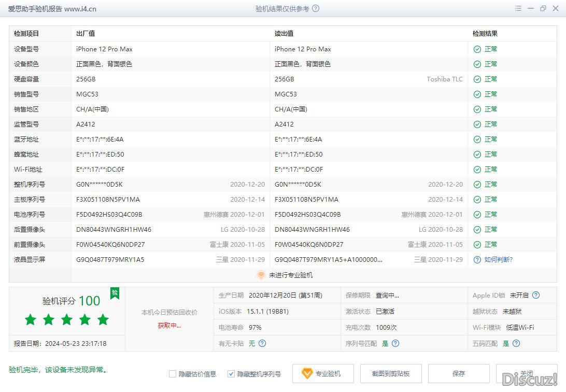Click factory rear camera serial DN80443WNGRH1HW46
Viewport: 566px width, 392px height.
pyautogui.click(x=114, y=230)
